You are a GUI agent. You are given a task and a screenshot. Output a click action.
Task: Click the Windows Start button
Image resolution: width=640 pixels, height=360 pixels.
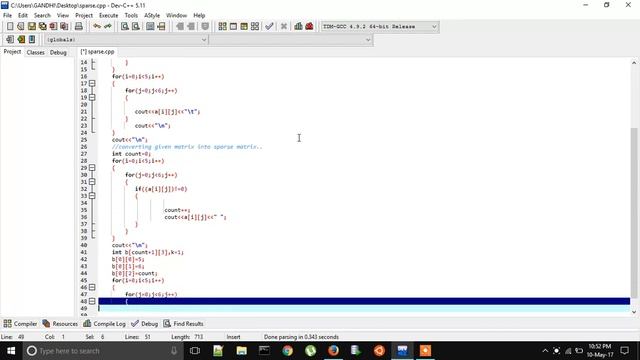click(x=11, y=351)
